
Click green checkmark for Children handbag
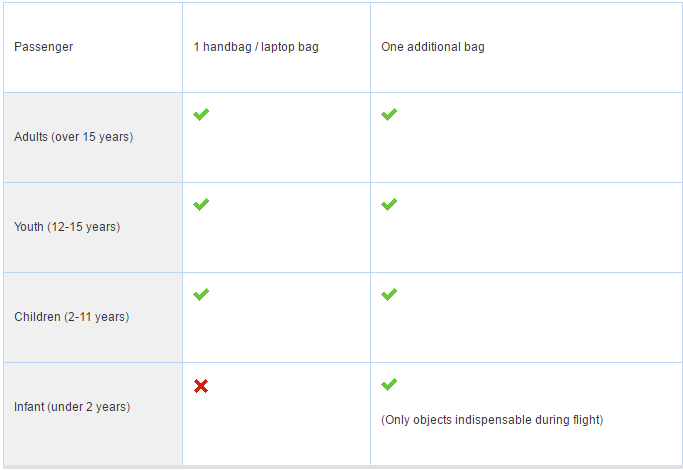(201, 295)
